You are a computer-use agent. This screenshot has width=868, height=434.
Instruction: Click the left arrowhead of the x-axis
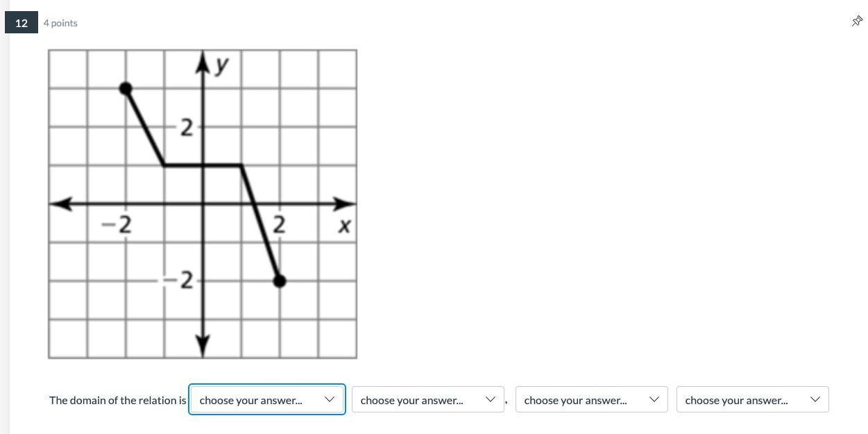click(x=62, y=204)
